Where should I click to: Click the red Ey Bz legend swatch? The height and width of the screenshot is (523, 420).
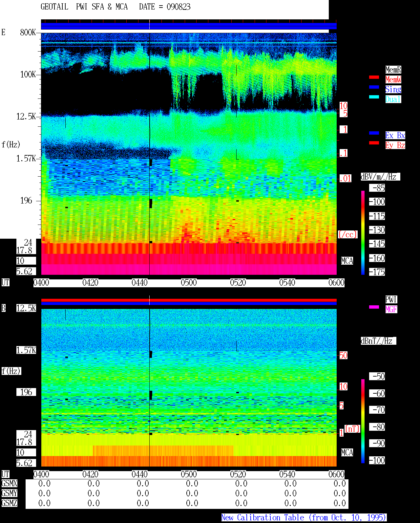tap(374, 143)
